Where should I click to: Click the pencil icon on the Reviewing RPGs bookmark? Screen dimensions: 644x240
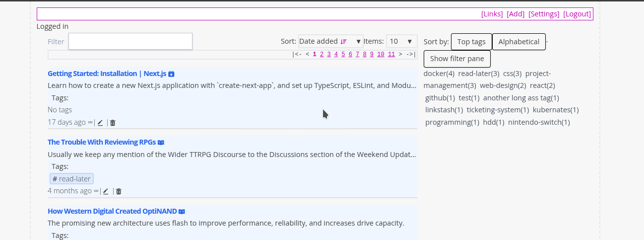coord(106,191)
